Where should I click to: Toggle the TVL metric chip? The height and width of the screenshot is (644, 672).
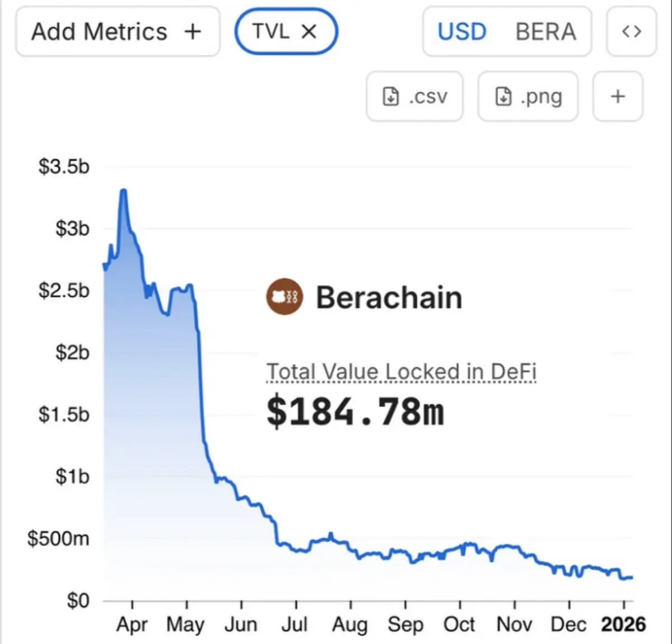pos(271,32)
